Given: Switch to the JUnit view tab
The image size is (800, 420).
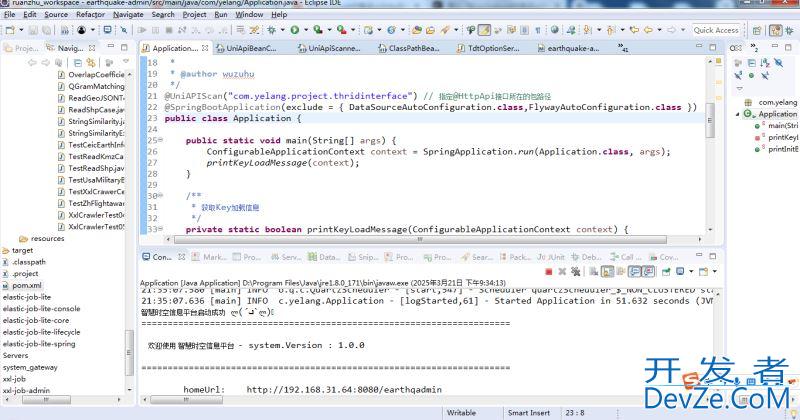Looking at the screenshot, I should click(551, 257).
